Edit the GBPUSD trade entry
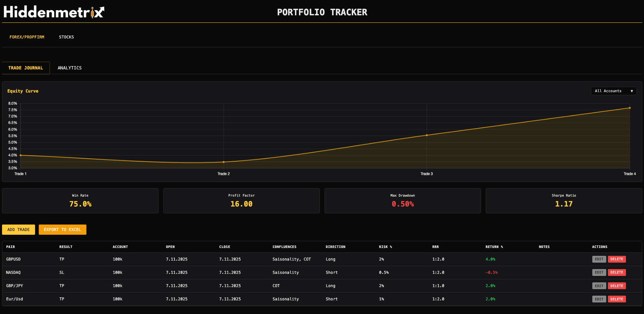The width and height of the screenshot is (644, 314). pos(599,259)
